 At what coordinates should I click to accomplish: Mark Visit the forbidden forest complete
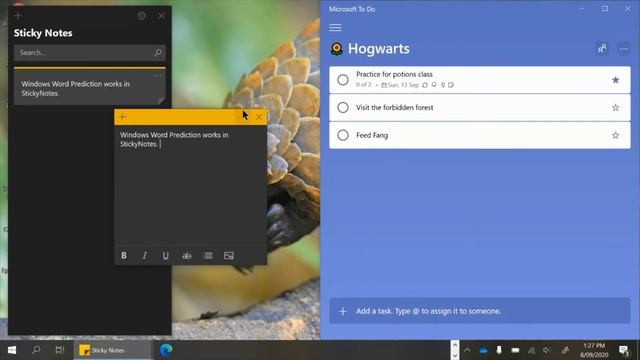click(x=343, y=107)
